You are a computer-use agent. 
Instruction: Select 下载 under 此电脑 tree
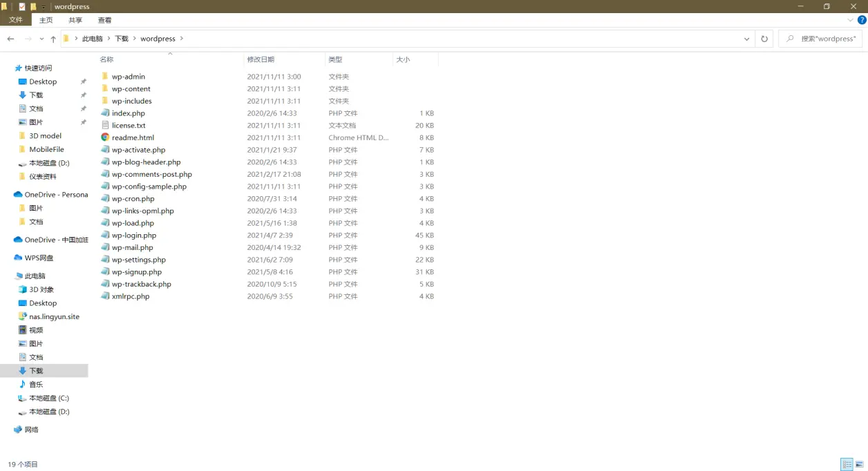click(x=36, y=371)
